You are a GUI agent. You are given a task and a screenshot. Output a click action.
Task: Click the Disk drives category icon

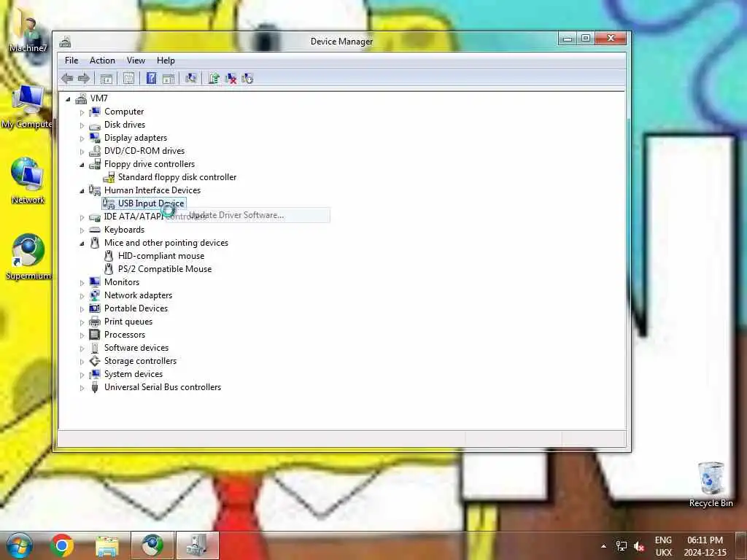pos(95,125)
